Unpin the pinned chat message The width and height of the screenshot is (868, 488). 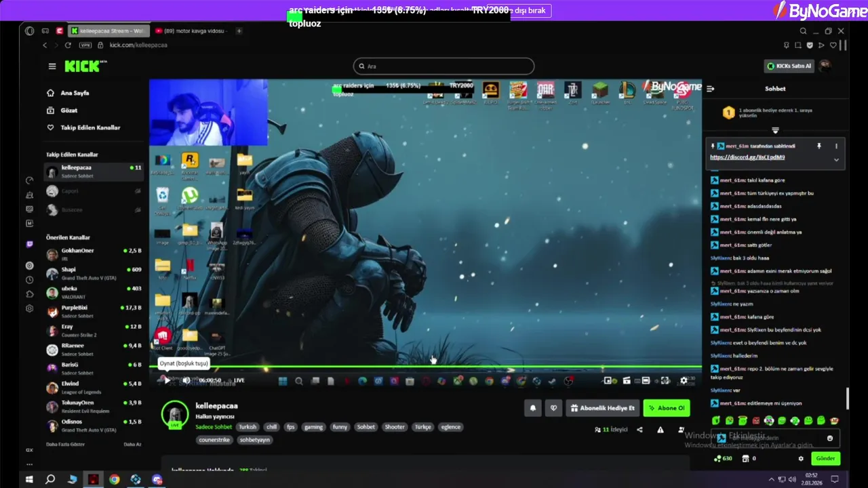click(x=818, y=146)
